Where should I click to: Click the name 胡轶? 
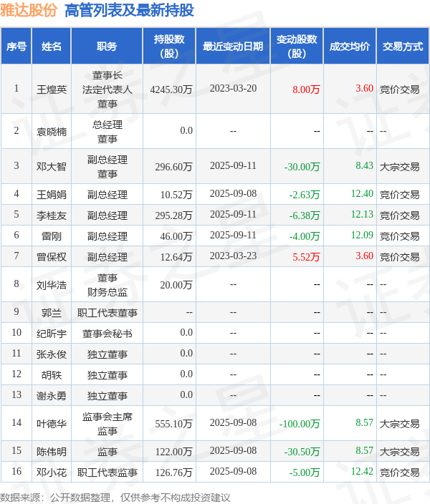52,375
